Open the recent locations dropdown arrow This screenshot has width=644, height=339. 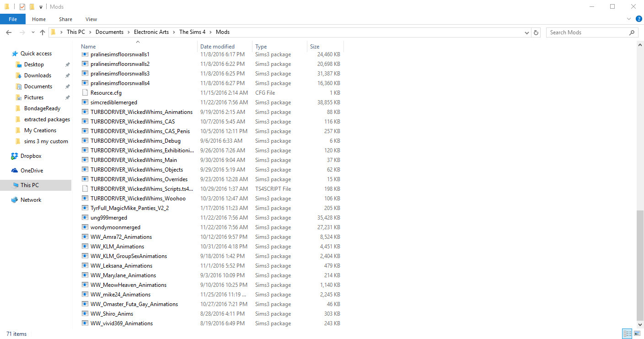tap(33, 32)
